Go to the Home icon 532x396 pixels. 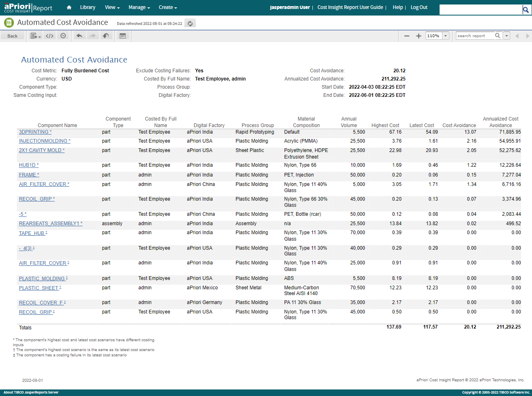[x=69, y=7]
